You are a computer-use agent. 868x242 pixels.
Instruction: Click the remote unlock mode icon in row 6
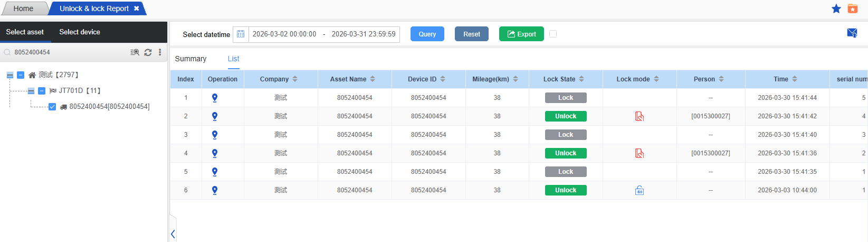[x=640, y=190]
